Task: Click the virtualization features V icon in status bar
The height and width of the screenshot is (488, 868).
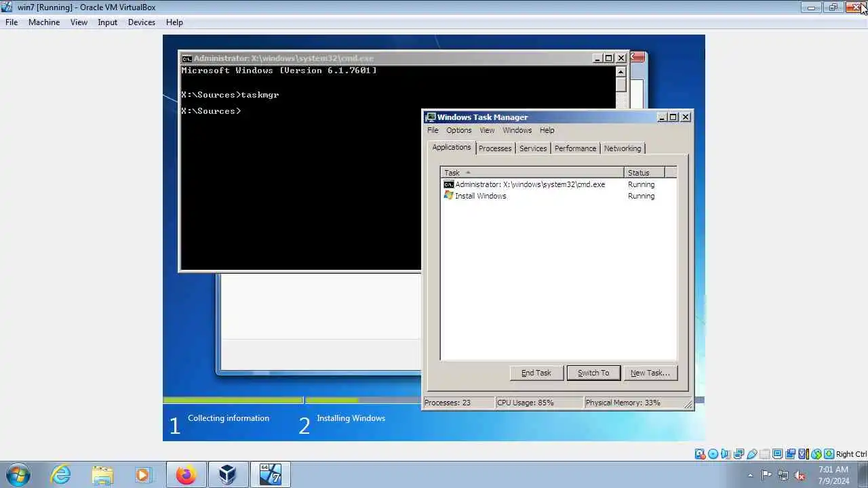Action: coord(803,454)
